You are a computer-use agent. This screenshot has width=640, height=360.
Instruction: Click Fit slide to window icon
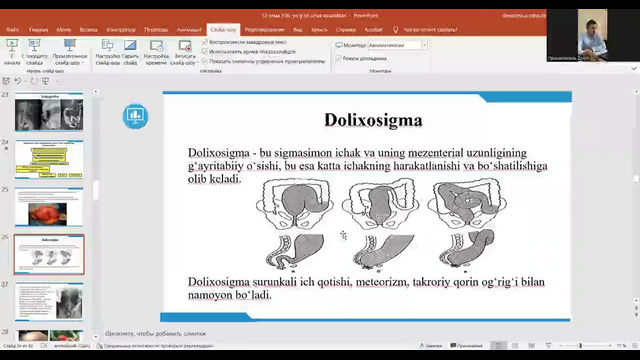pos(634,346)
